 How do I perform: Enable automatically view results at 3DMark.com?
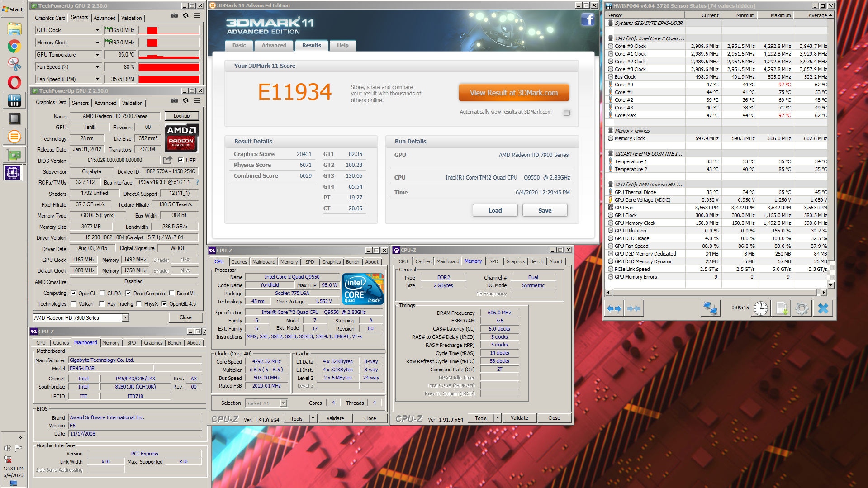click(x=567, y=113)
